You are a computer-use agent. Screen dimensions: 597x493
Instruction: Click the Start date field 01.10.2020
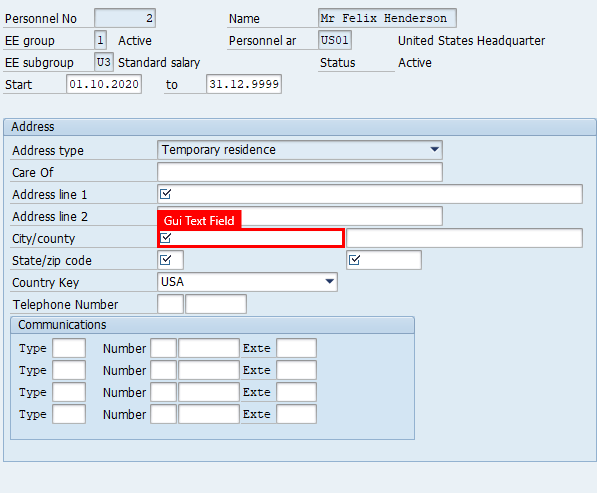coord(104,84)
